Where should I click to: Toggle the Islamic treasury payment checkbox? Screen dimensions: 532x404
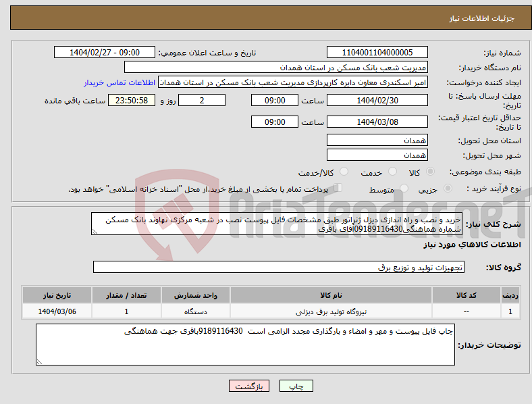[338, 187]
